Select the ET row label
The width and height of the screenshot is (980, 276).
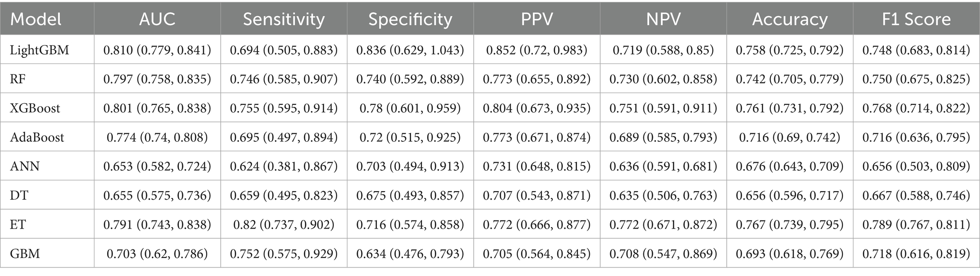point(18,224)
